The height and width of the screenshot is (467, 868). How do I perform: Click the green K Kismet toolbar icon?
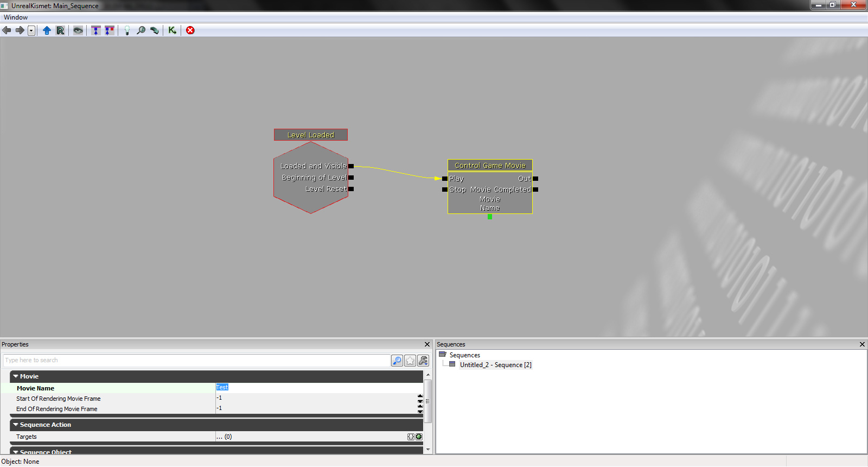coord(172,30)
